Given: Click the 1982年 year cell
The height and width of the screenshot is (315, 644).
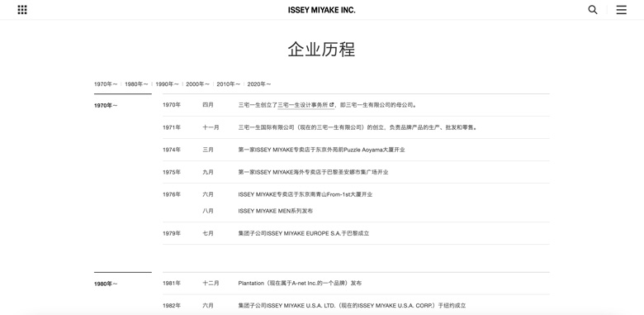Looking at the screenshot, I should coord(172,306).
